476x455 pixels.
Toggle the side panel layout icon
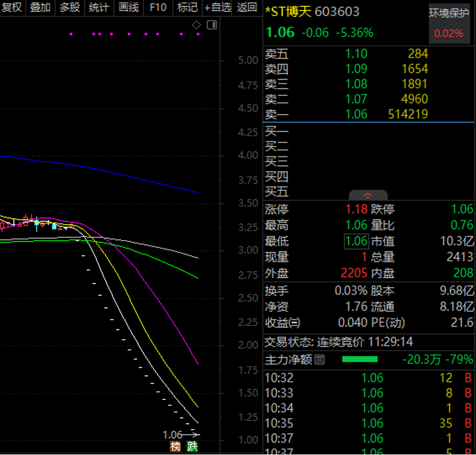(x=212, y=25)
